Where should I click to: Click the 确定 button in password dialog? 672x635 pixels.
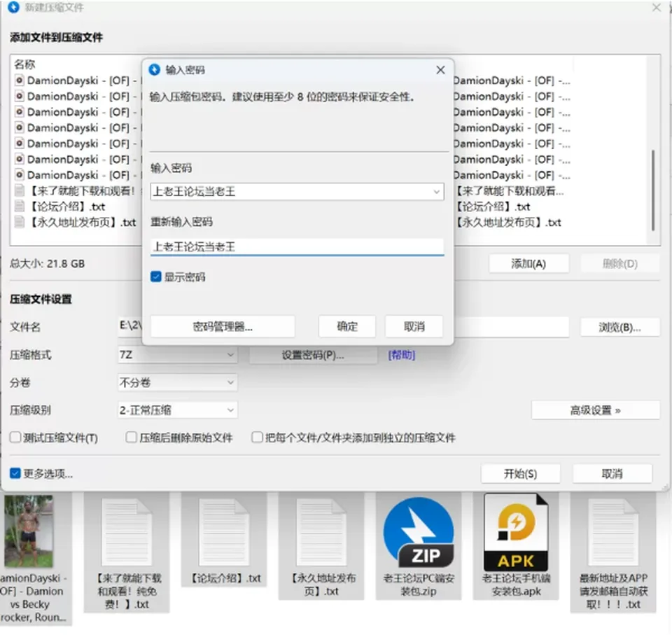347,327
